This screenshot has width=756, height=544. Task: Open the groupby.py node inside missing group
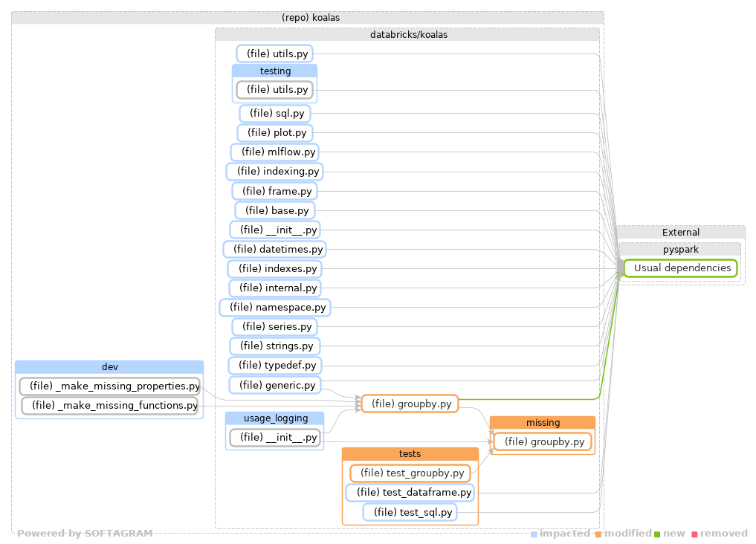coord(542,441)
